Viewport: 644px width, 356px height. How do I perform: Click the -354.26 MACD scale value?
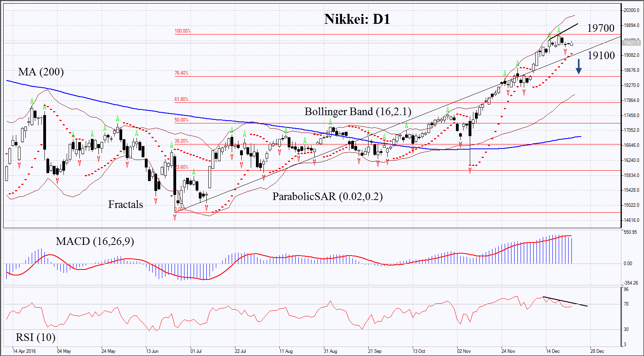[x=631, y=283]
